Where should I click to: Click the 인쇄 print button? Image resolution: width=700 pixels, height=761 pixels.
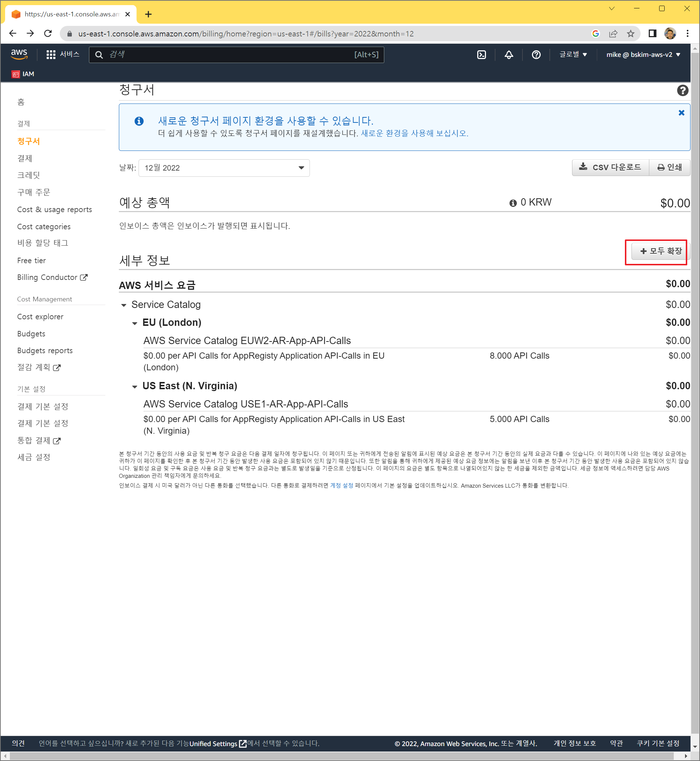(x=669, y=167)
